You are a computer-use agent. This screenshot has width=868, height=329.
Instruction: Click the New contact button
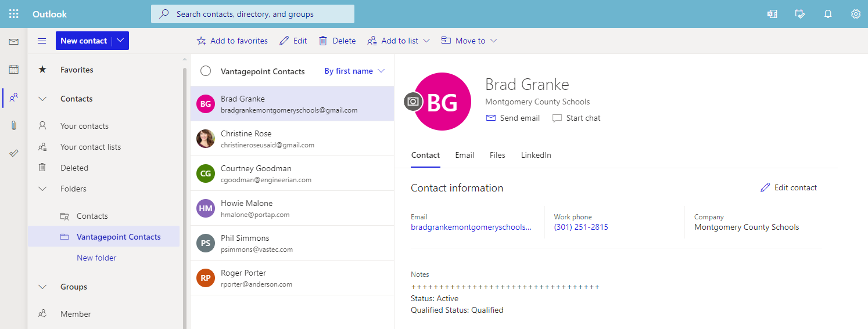tap(84, 41)
